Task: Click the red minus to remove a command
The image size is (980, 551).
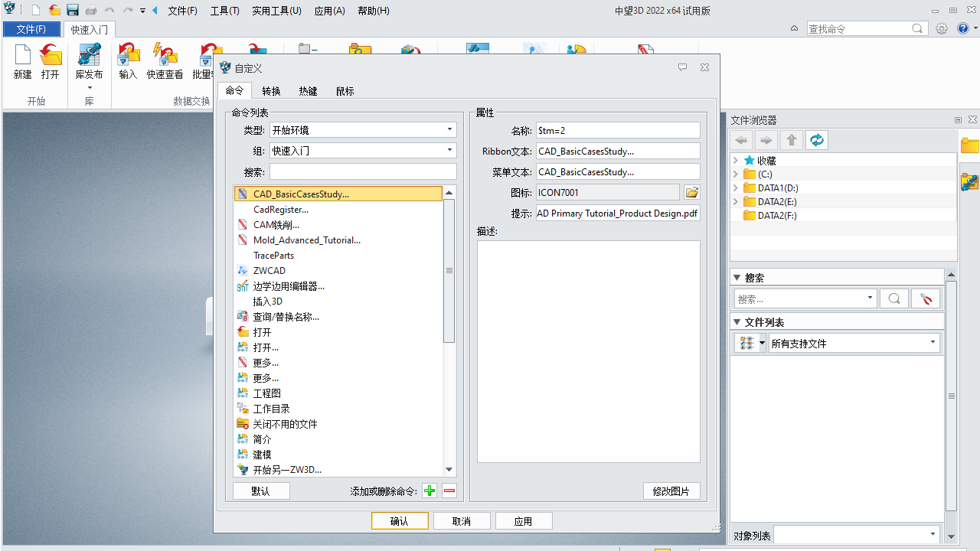Action: (448, 491)
